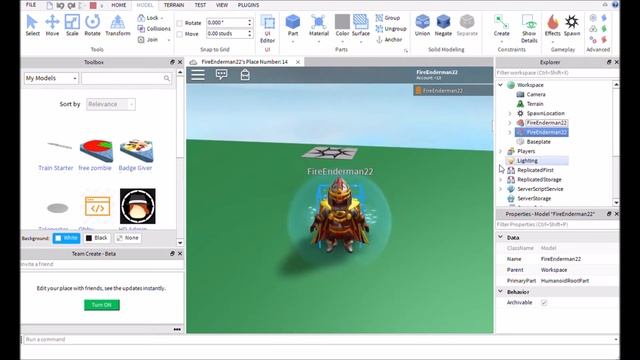Switch to the VIEW tab

tap(222, 5)
